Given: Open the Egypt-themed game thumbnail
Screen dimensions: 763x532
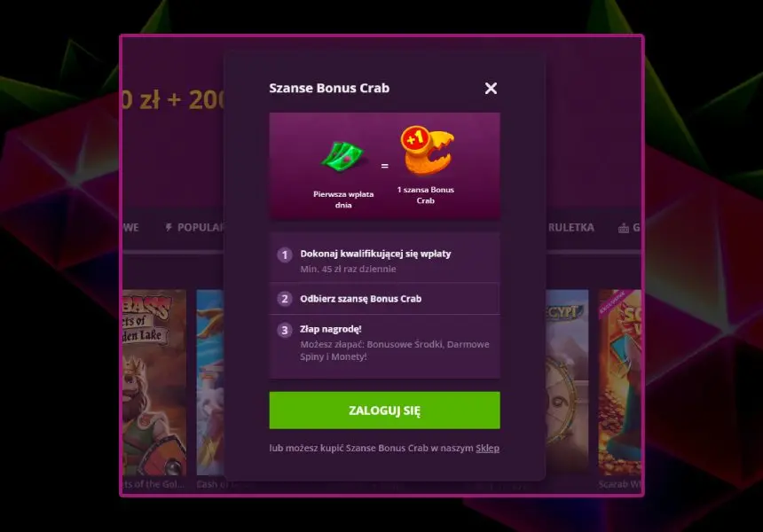Looking at the screenshot, I should (x=567, y=382).
